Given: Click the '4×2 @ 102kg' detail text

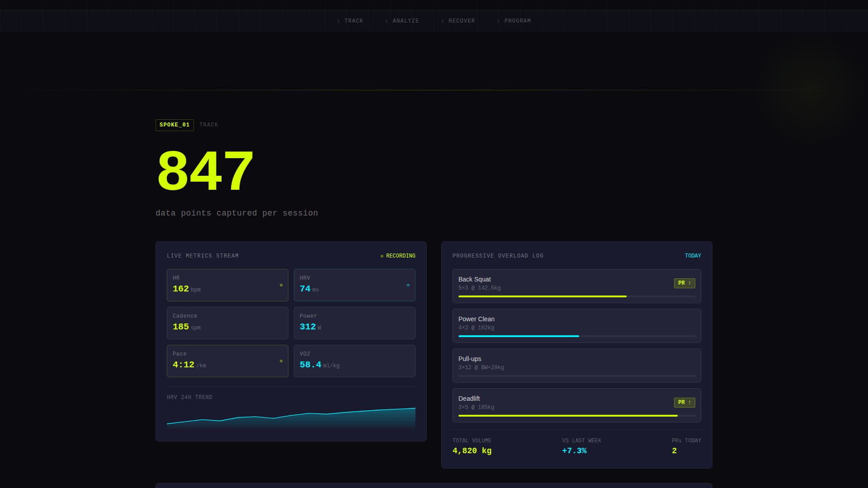Looking at the screenshot, I should point(476,328).
